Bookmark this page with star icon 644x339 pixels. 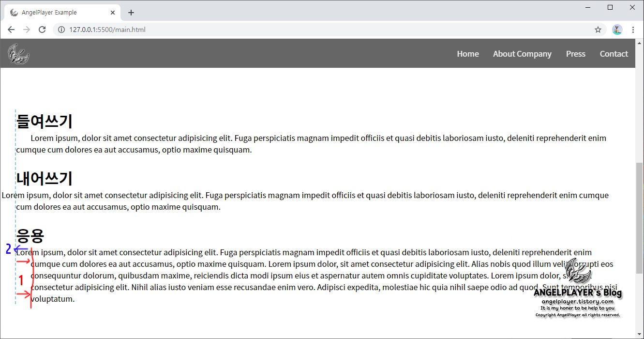(x=598, y=30)
